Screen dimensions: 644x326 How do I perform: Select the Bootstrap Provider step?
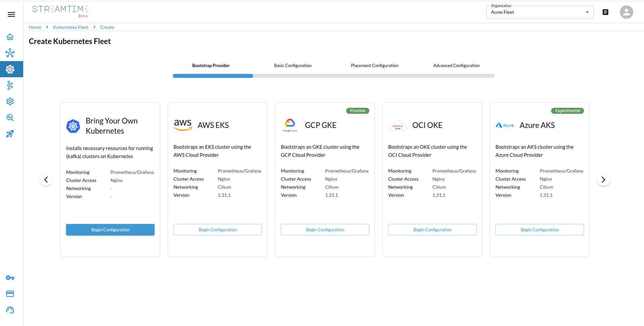pos(211,65)
